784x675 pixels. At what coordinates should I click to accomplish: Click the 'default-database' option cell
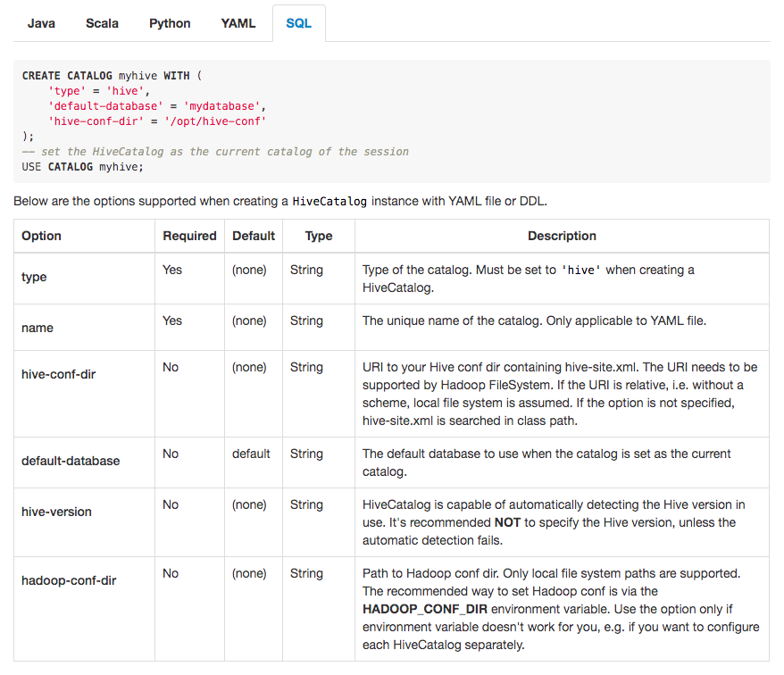[71, 461]
